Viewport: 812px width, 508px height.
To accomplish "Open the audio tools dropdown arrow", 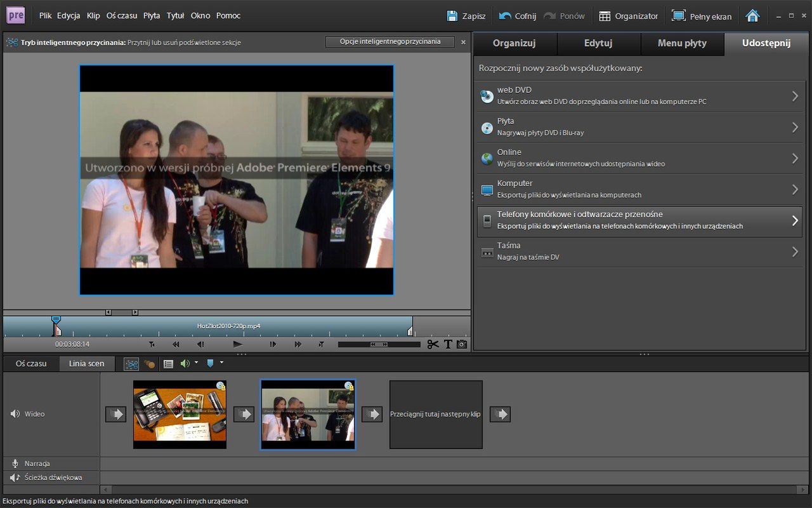I will [196, 363].
